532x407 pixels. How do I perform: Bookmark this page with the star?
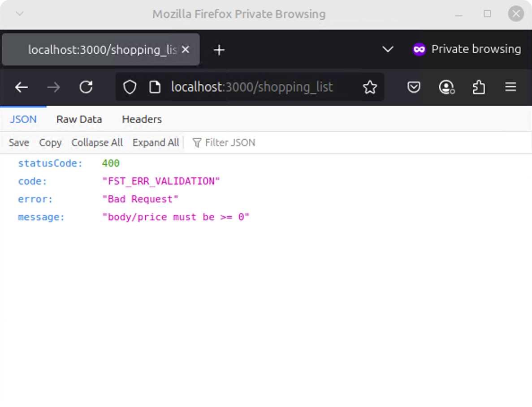click(x=370, y=87)
